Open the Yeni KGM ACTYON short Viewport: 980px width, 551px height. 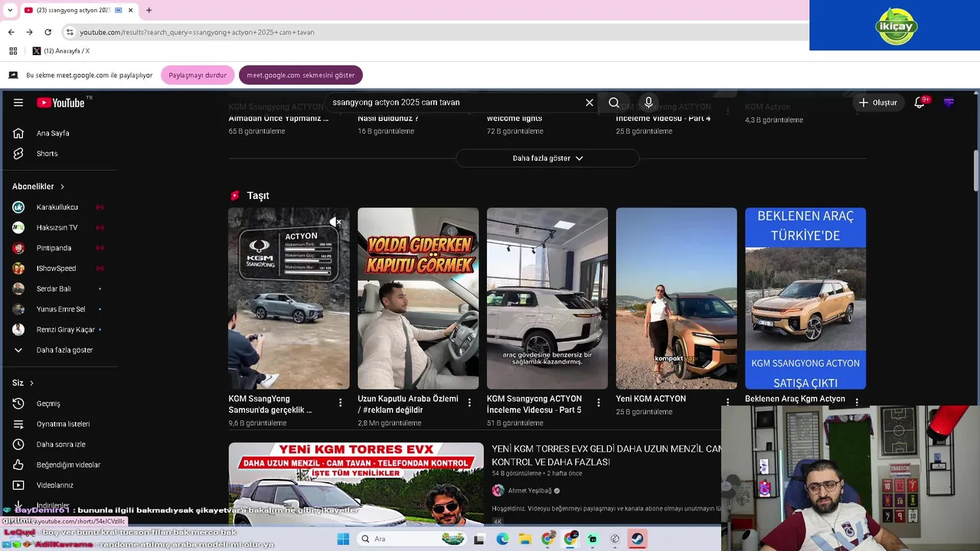point(677,298)
